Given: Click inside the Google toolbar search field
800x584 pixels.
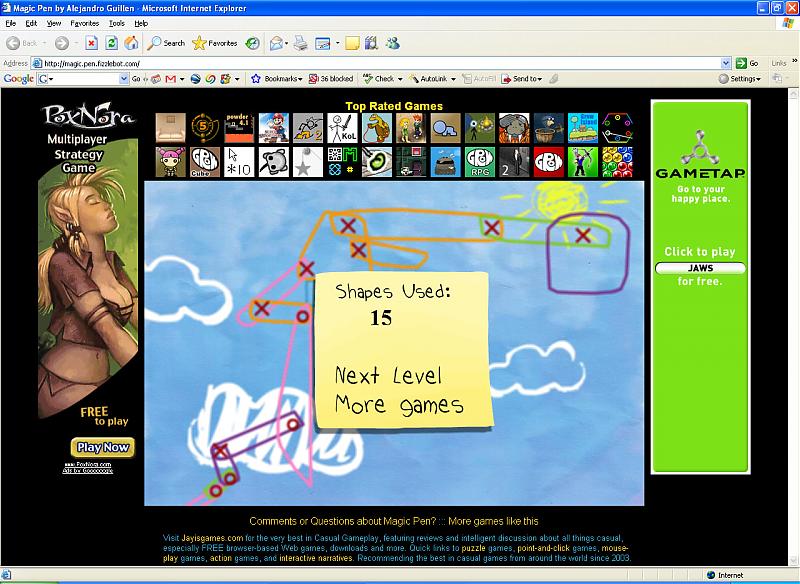Looking at the screenshot, I should pos(80,78).
